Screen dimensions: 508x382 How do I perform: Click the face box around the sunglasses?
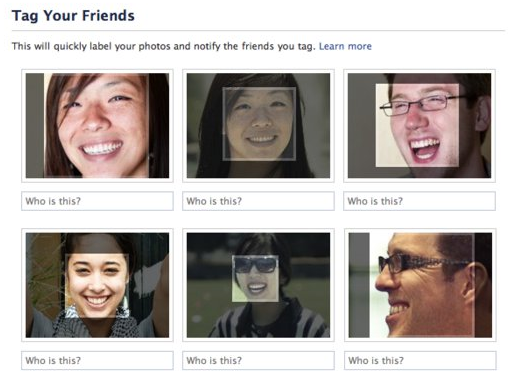tap(255, 279)
